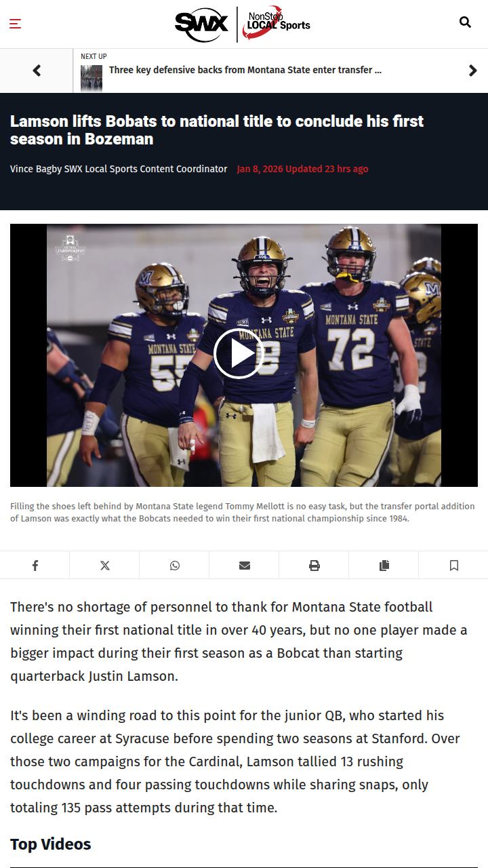Viewport: 488px width, 868px height.
Task: Go to previous story arrow
Action: tap(37, 71)
